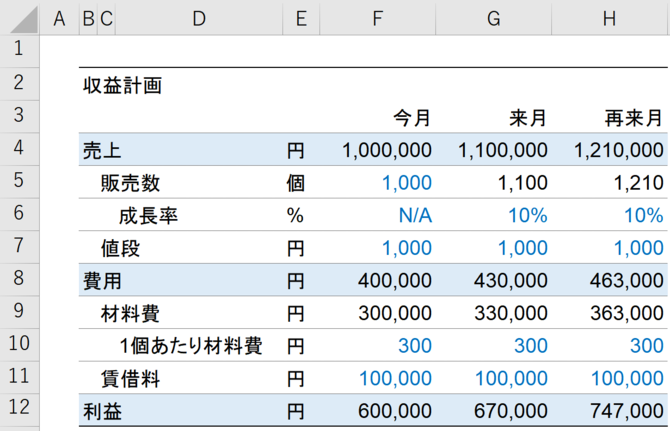
Task: Select the 個 unit cell
Action: [x=301, y=182]
